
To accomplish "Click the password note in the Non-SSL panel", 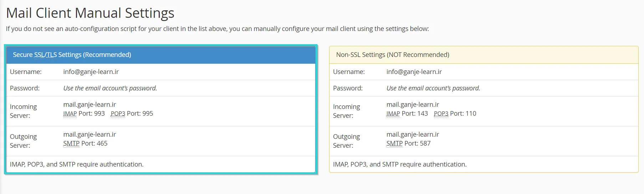I will tap(433, 88).
